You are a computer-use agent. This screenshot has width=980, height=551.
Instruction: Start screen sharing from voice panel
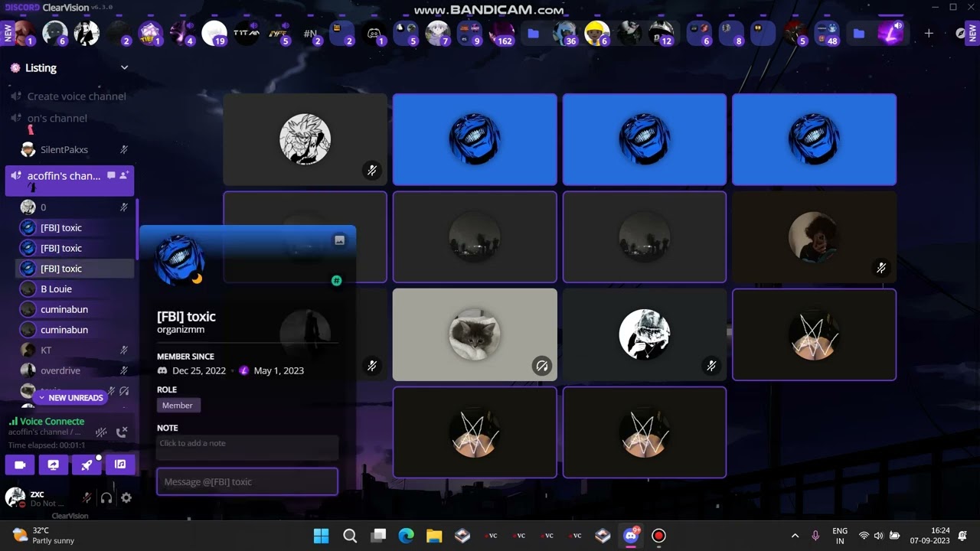54,465
